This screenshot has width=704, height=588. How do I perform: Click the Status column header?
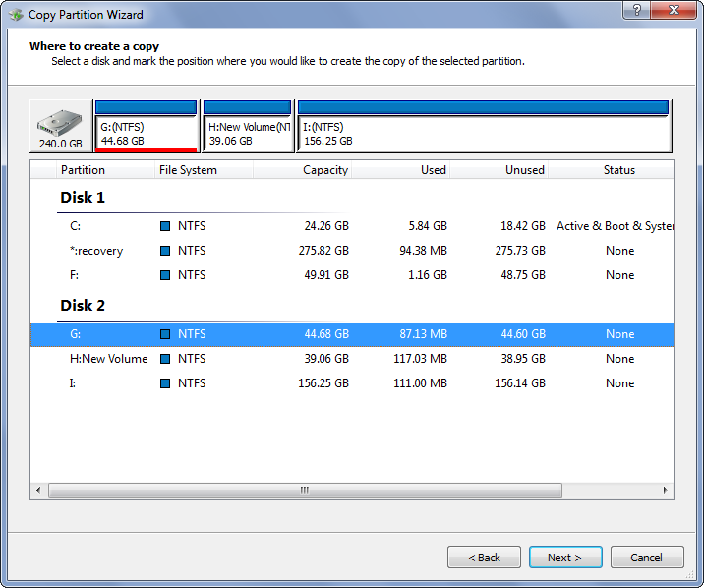pos(611,170)
